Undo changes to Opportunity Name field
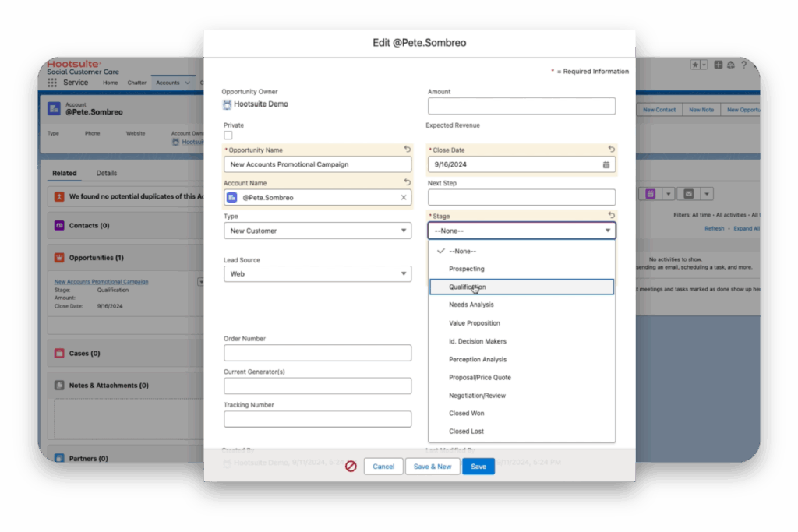Viewport: 798px width, 532px height. point(407,149)
